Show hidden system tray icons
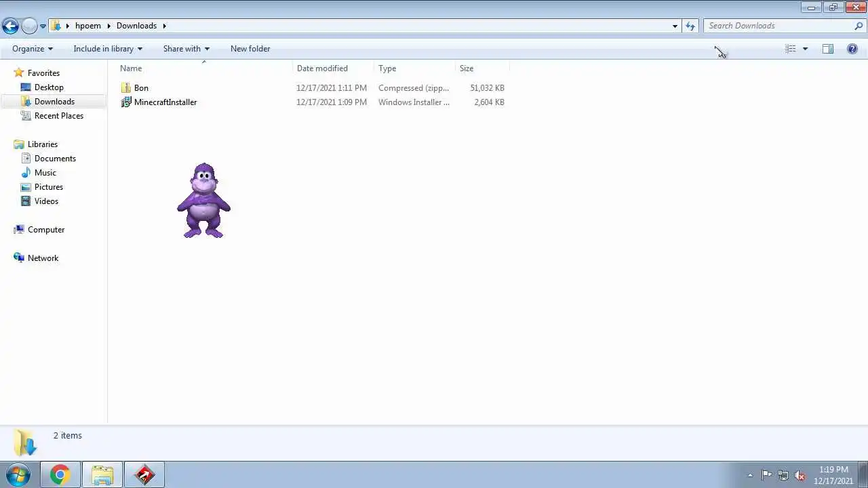This screenshot has width=868, height=488. (x=750, y=475)
